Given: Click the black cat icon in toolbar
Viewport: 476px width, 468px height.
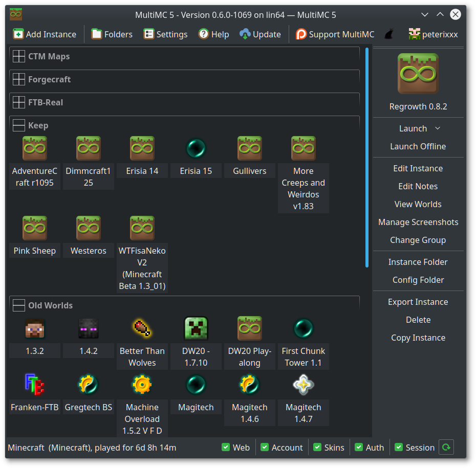Looking at the screenshot, I should (389, 34).
